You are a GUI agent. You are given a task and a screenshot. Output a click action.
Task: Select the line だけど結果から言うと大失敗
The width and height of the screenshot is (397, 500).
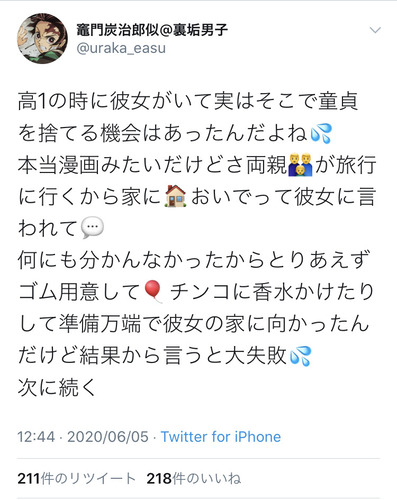pos(165,356)
